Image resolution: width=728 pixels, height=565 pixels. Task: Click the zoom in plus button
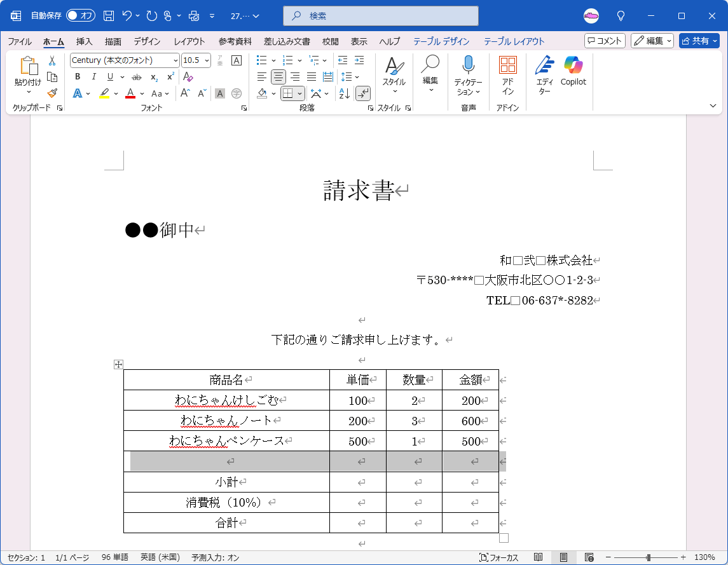[683, 557]
